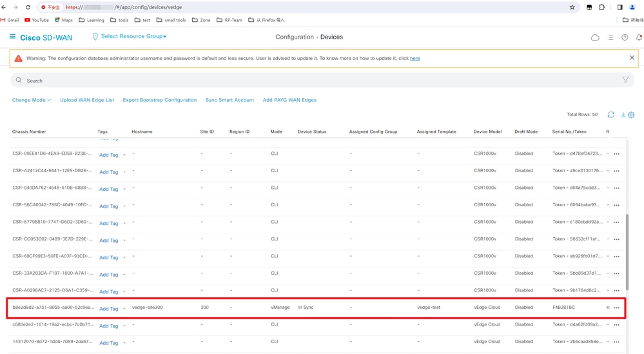Open the help question mark icon
Screen dimensions: 644x354
click(625, 37)
